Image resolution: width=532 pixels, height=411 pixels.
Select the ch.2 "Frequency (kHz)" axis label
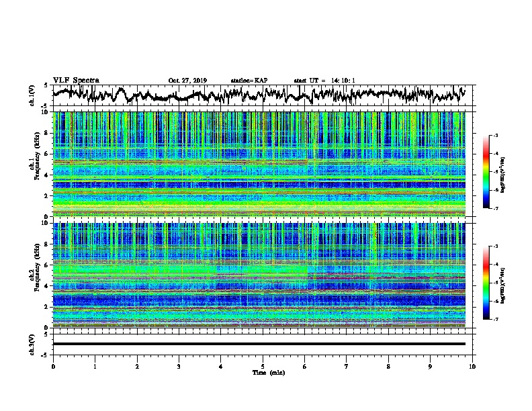coord(38,267)
